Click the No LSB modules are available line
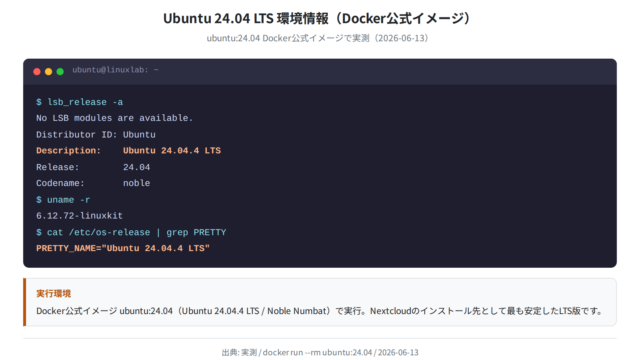This screenshot has width=640, height=360. [x=114, y=118]
